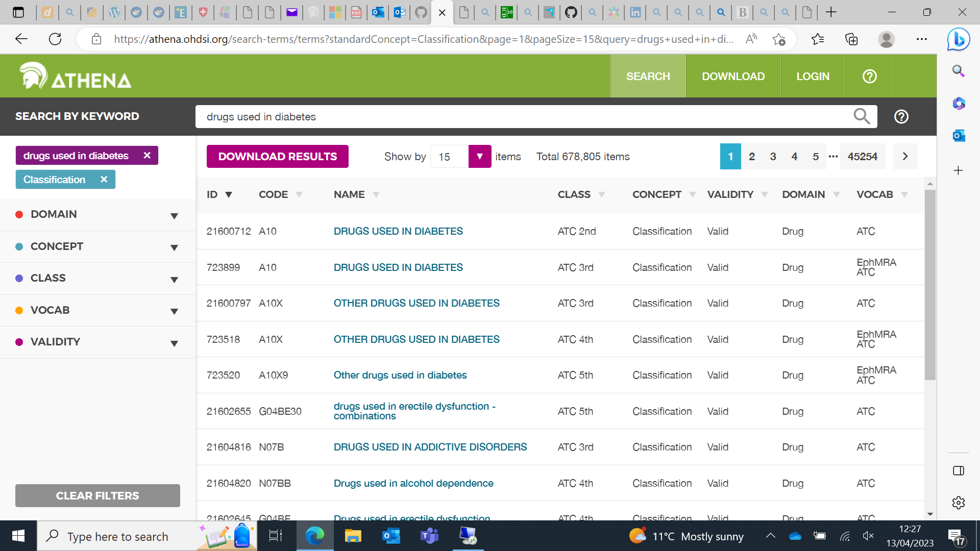
Task: Click the DOWNLOAD RESULTS button
Action: click(x=277, y=157)
